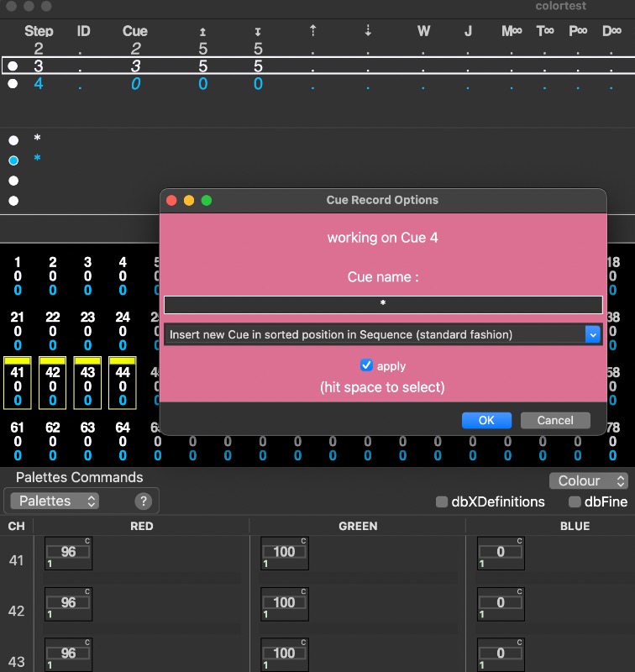Image resolution: width=635 pixels, height=672 pixels.
Task: Click the Step column header
Action: (x=39, y=31)
